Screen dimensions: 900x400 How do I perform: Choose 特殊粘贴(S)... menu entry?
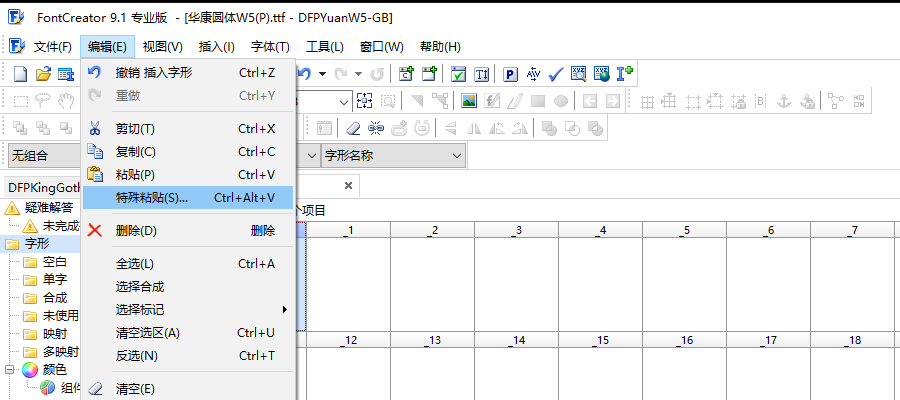[x=188, y=197]
